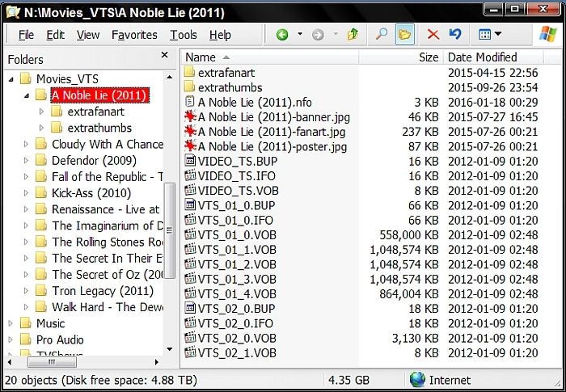This screenshot has width=566, height=392.
Task: Open the Views dropdown arrow
Action: coord(498,34)
